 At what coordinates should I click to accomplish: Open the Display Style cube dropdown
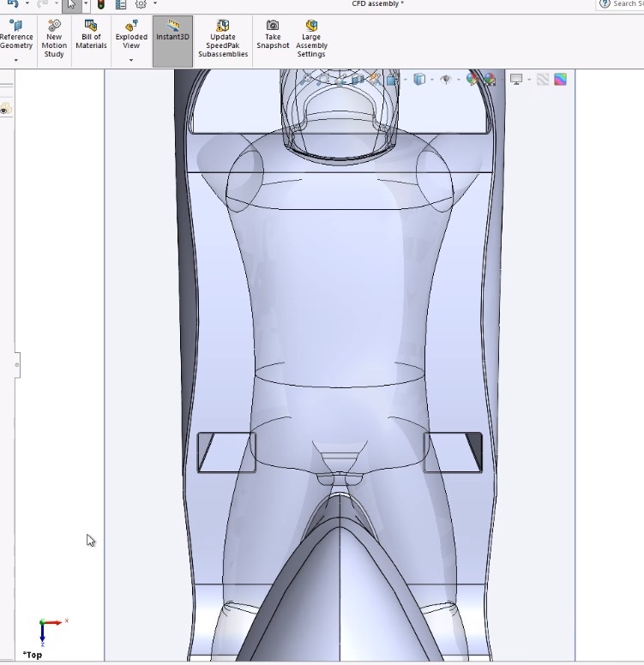point(419,80)
